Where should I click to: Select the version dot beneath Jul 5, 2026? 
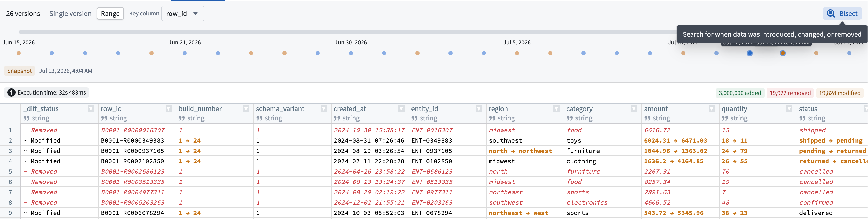517,53
